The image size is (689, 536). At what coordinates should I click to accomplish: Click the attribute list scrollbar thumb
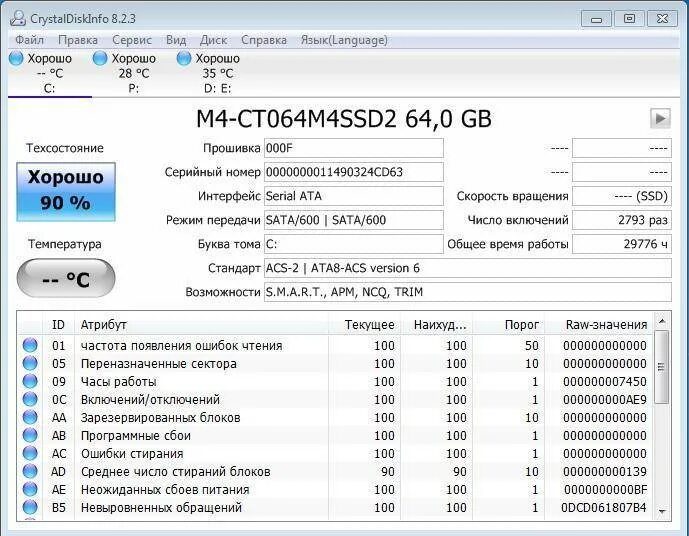point(662,367)
